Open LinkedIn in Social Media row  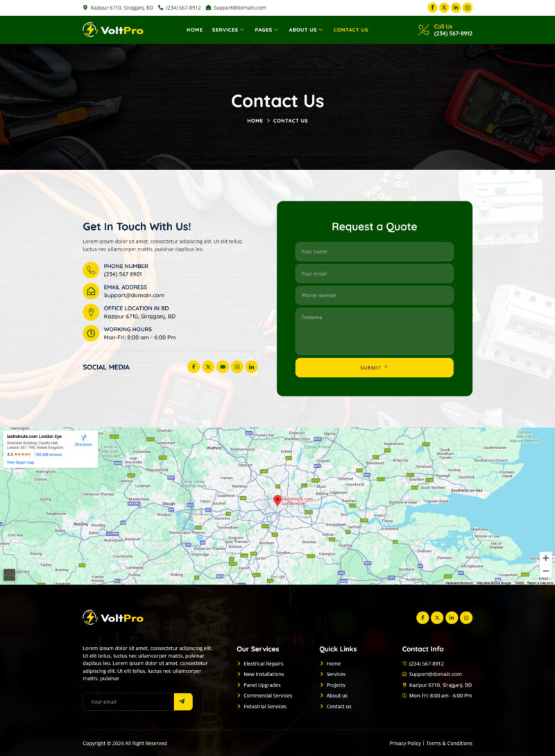[251, 367]
